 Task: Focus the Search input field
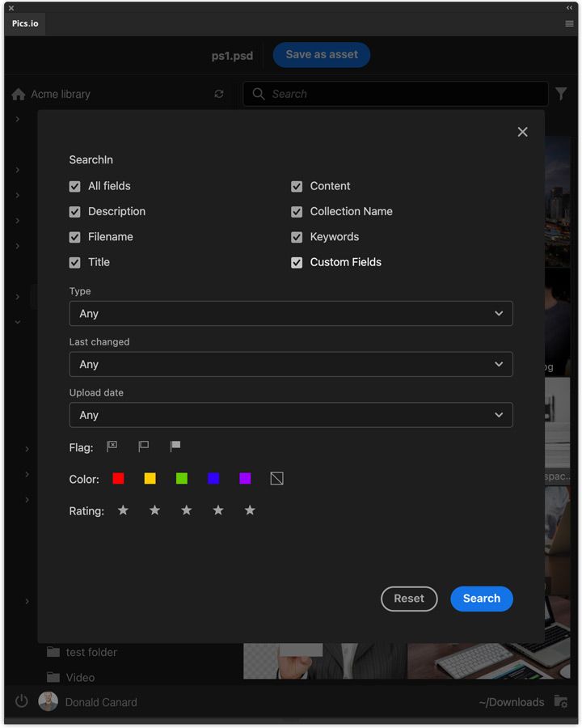click(x=395, y=94)
